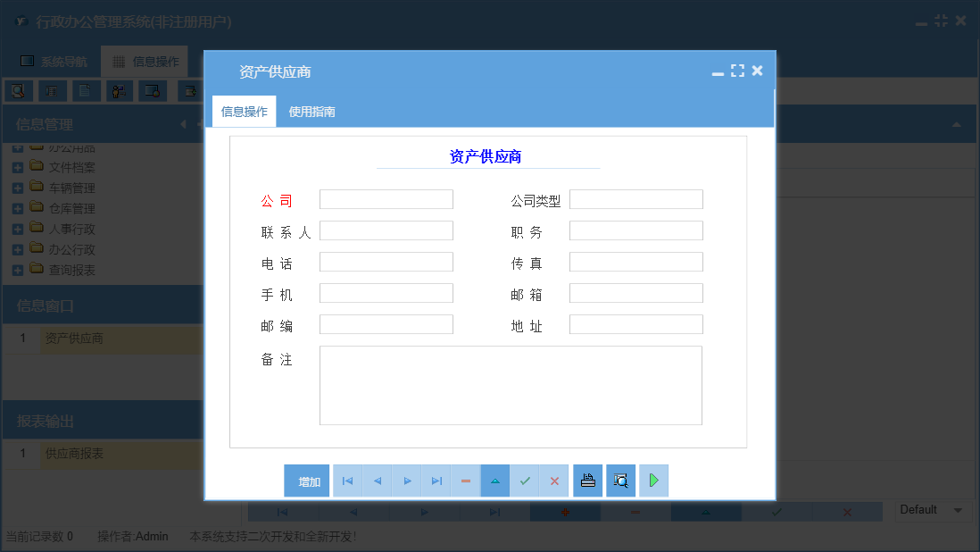Go to the first record in the dialog
This screenshot has height=552, width=980.
pos(347,481)
